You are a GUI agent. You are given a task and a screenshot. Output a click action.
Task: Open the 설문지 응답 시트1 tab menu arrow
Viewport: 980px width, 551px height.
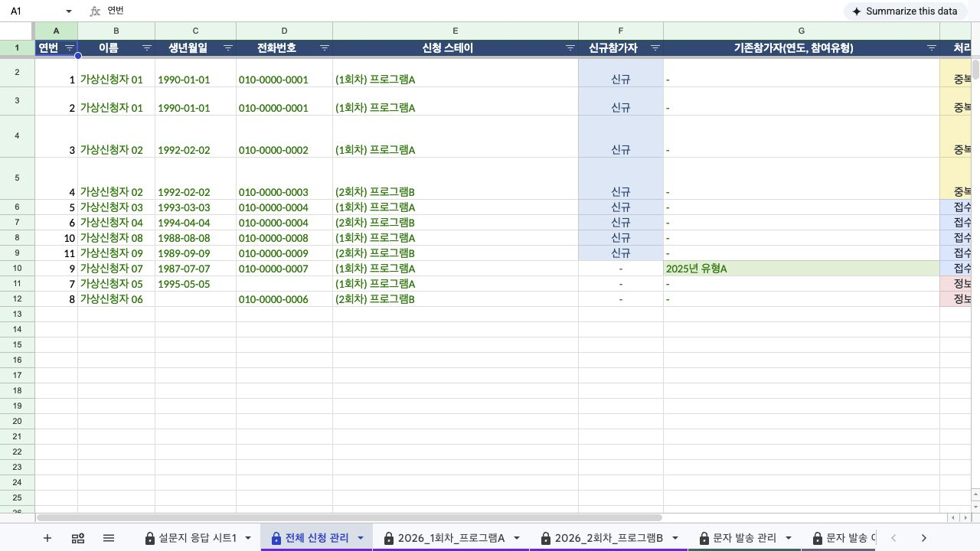(248, 538)
